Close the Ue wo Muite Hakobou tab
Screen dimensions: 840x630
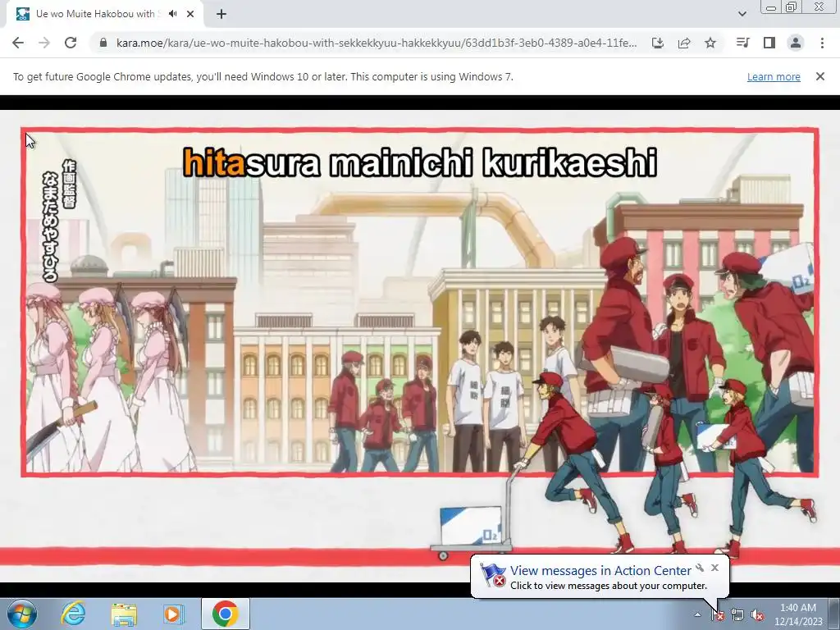click(190, 14)
